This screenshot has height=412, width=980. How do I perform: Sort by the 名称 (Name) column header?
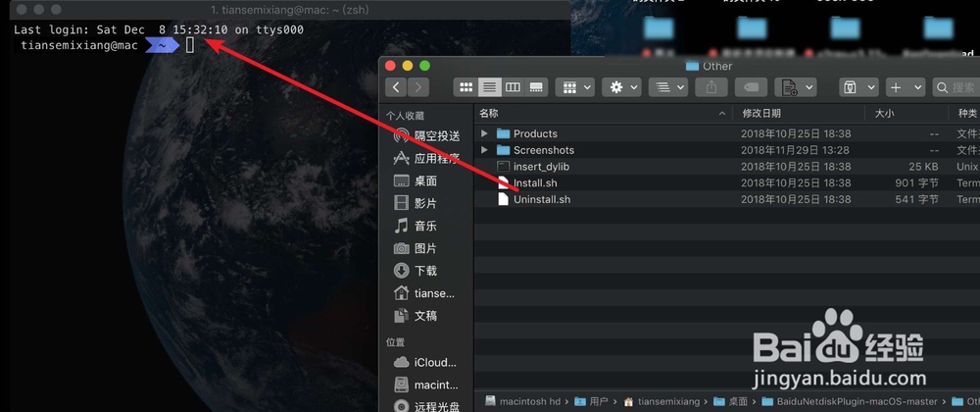click(603, 113)
